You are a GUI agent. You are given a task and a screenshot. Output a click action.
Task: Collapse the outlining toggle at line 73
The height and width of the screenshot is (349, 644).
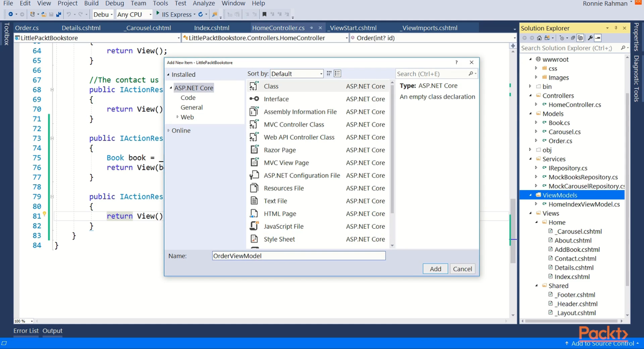pos(52,138)
